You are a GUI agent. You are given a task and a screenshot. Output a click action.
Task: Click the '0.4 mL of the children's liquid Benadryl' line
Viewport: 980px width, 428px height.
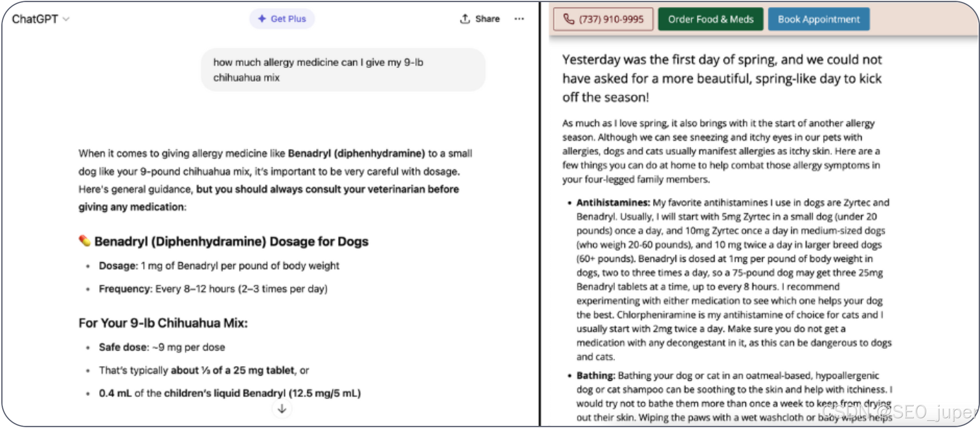coord(230,393)
